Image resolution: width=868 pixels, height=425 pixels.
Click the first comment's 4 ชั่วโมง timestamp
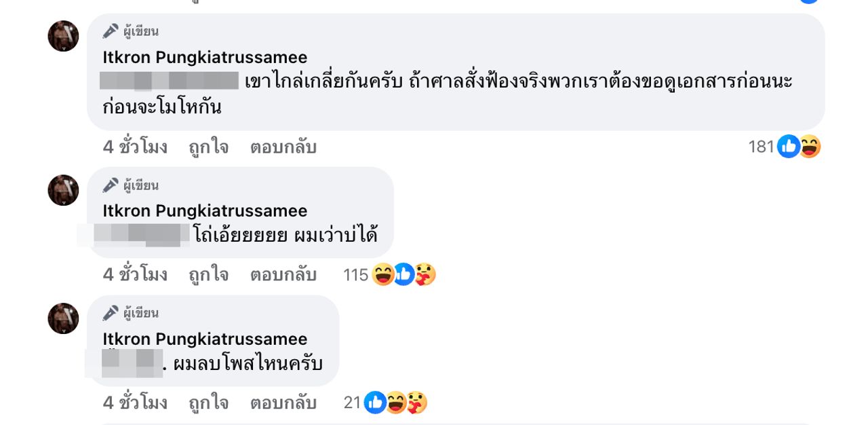[135, 147]
